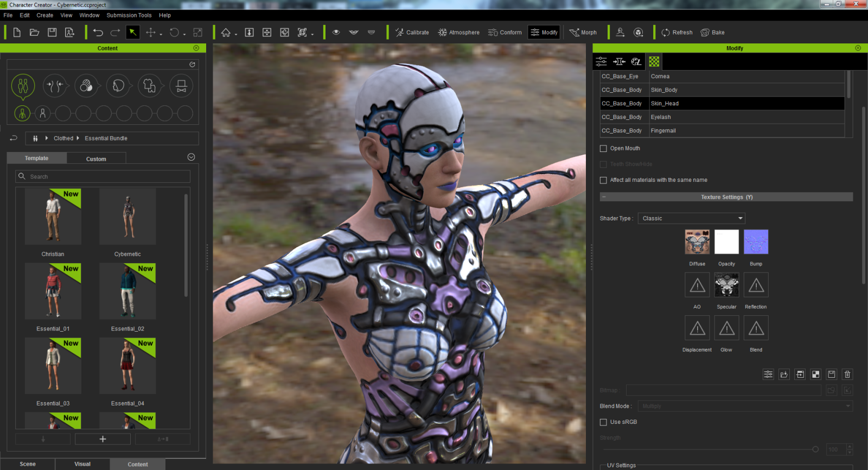
Task: Open the File menu
Action: 8,15
